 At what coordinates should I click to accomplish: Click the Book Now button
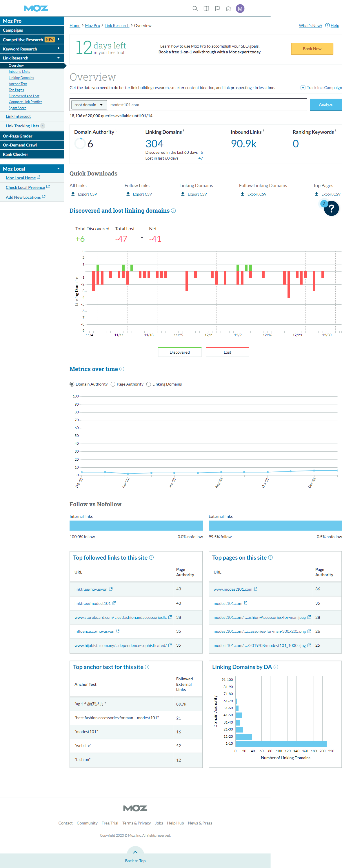click(312, 48)
